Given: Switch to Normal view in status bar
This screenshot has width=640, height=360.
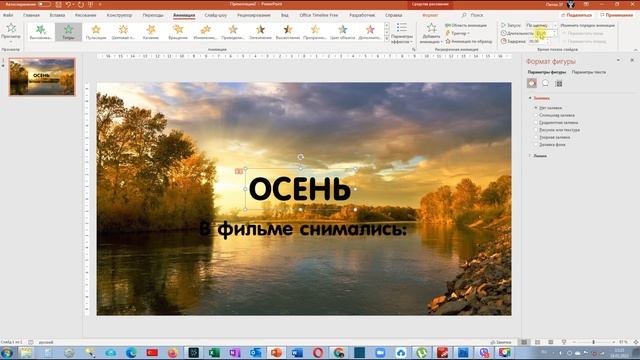Looking at the screenshot, I should (524, 342).
